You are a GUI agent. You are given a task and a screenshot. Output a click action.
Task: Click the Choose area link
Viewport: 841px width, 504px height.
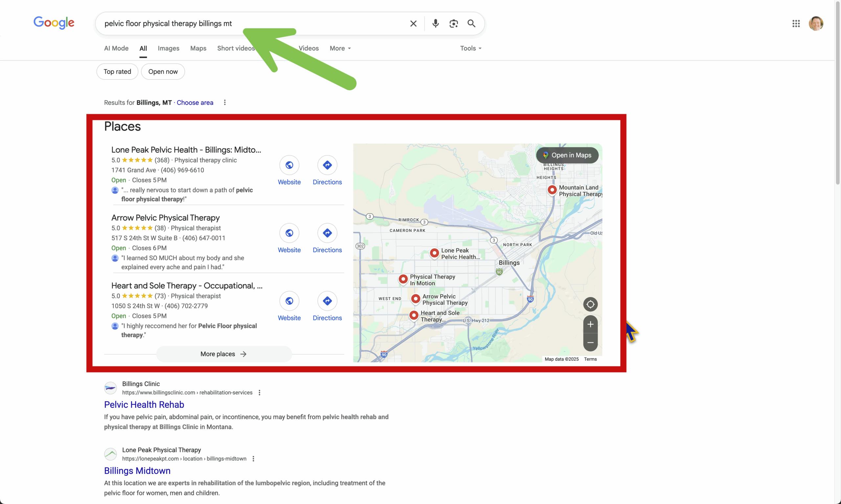195,103
